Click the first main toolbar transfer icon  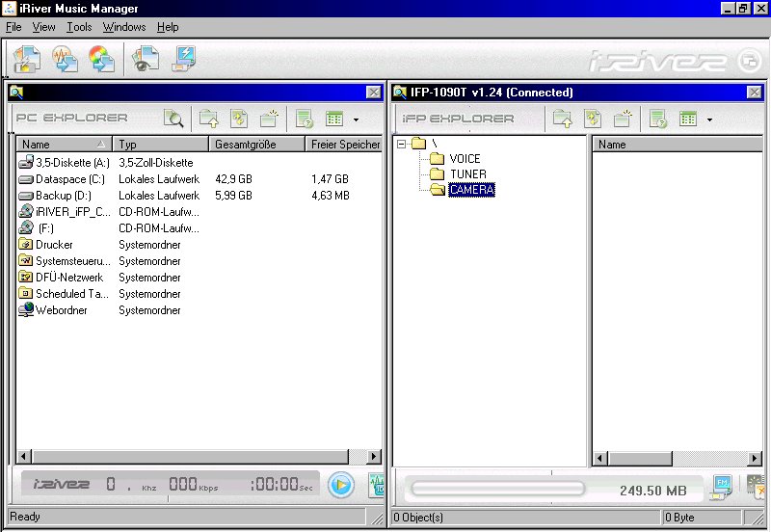click(27, 59)
